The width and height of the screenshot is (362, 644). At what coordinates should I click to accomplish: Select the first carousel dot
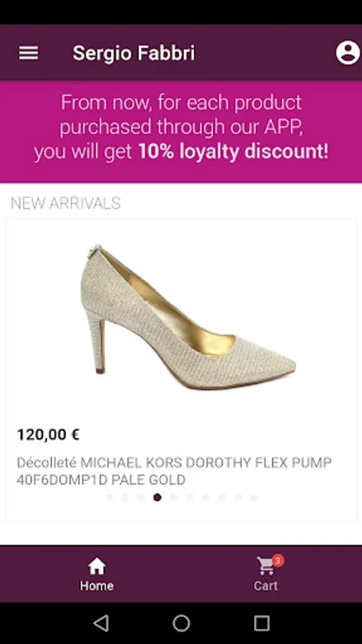109,497
